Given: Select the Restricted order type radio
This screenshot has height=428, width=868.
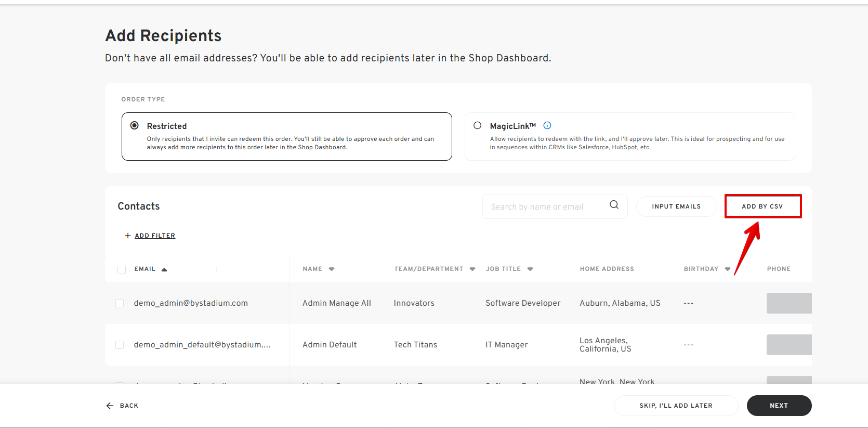Looking at the screenshot, I should pyautogui.click(x=135, y=125).
